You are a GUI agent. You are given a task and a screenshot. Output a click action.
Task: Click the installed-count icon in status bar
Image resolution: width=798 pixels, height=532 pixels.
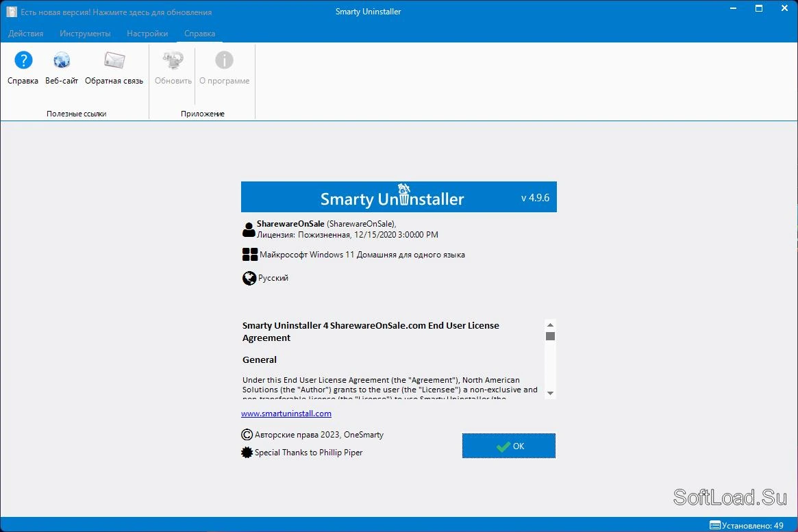pyautogui.click(x=715, y=525)
